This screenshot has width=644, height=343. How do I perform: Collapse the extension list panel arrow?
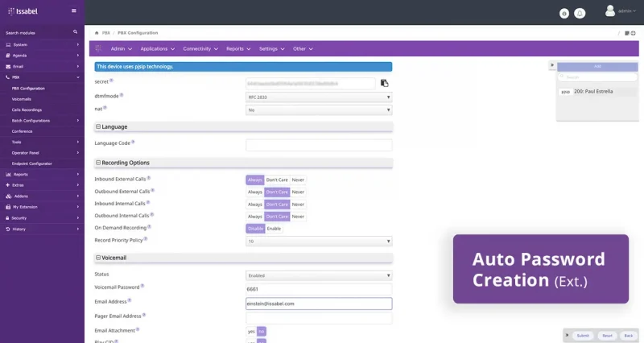[552, 66]
